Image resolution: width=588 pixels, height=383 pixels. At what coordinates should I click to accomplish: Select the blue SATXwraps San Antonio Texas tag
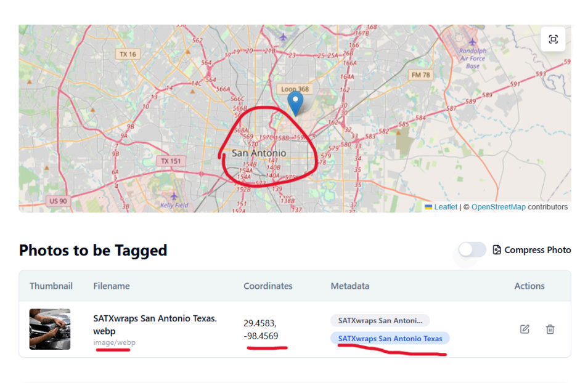click(x=390, y=339)
